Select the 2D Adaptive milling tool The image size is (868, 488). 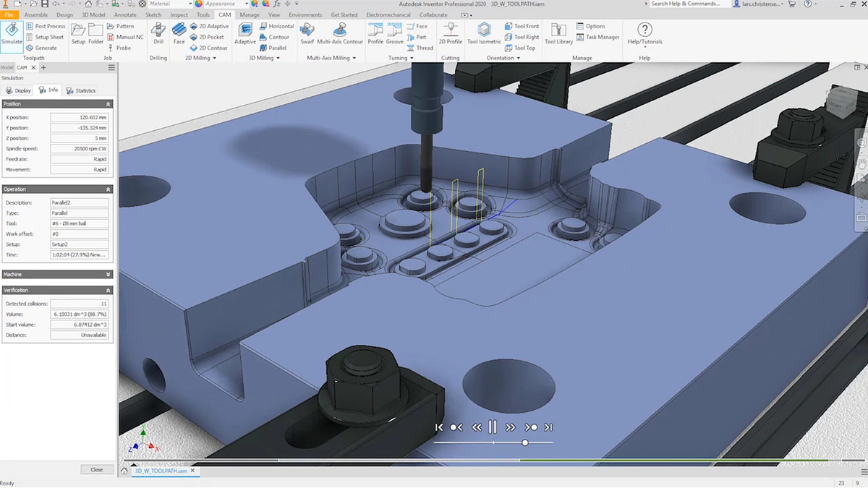click(210, 26)
